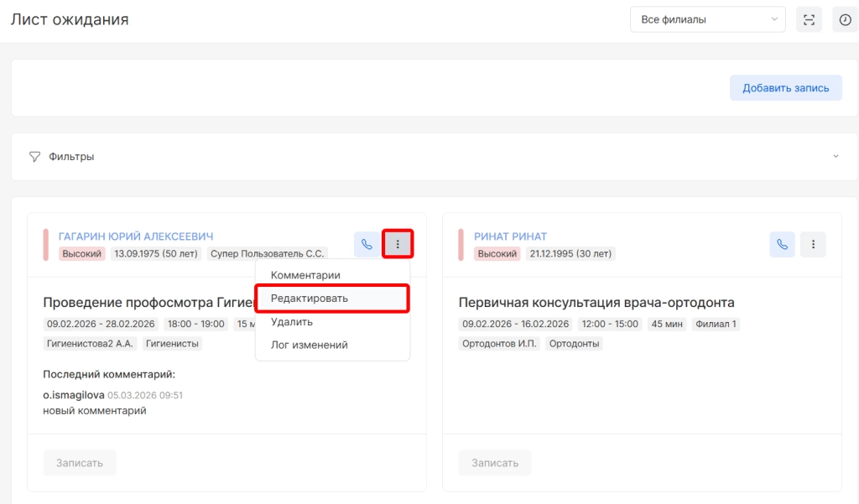This screenshot has height=504, width=859.
Task: Click the phone icon on Гагарин's card
Action: 366,244
